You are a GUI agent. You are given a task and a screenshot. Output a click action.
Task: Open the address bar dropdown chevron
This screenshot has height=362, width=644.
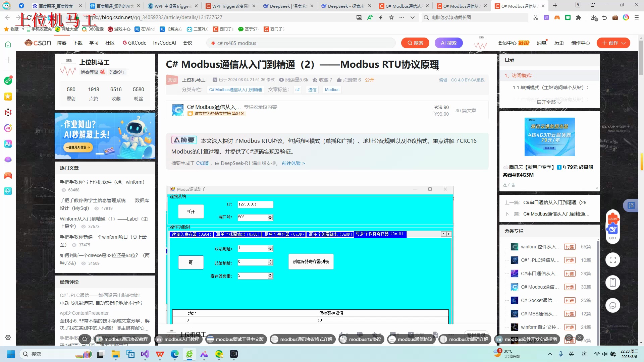413,17
